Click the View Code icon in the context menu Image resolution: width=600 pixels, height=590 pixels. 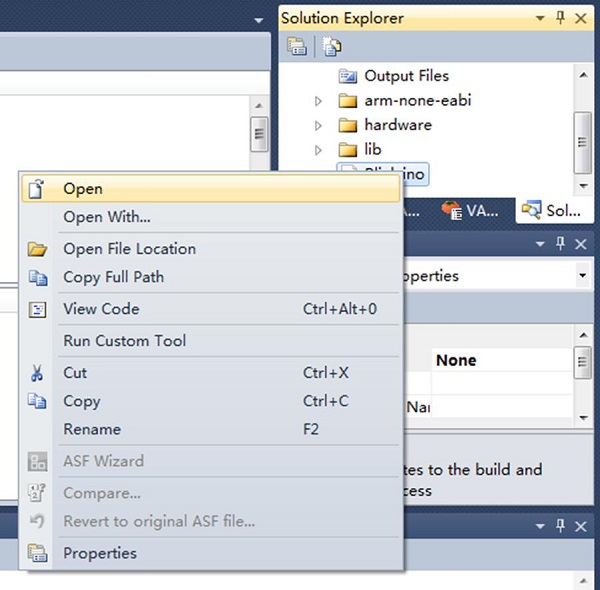click(38, 309)
